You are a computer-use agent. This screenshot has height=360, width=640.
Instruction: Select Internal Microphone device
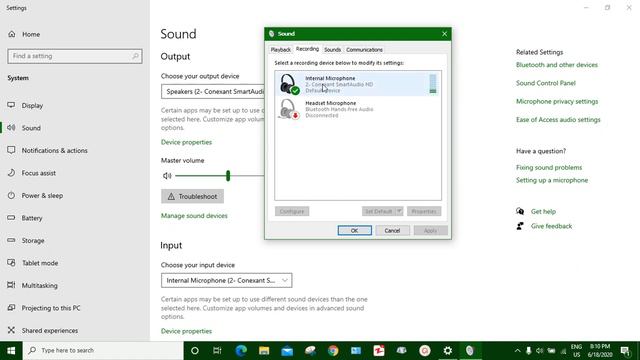click(x=358, y=84)
